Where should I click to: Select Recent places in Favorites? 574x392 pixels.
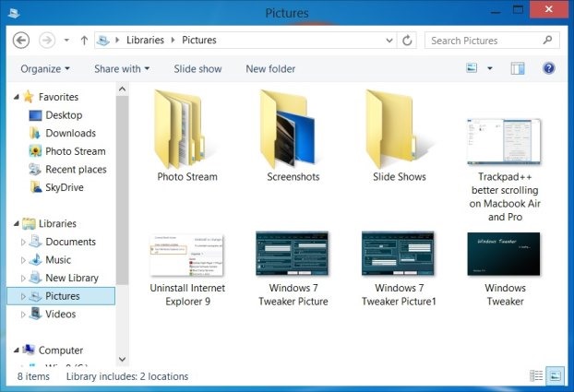76,169
